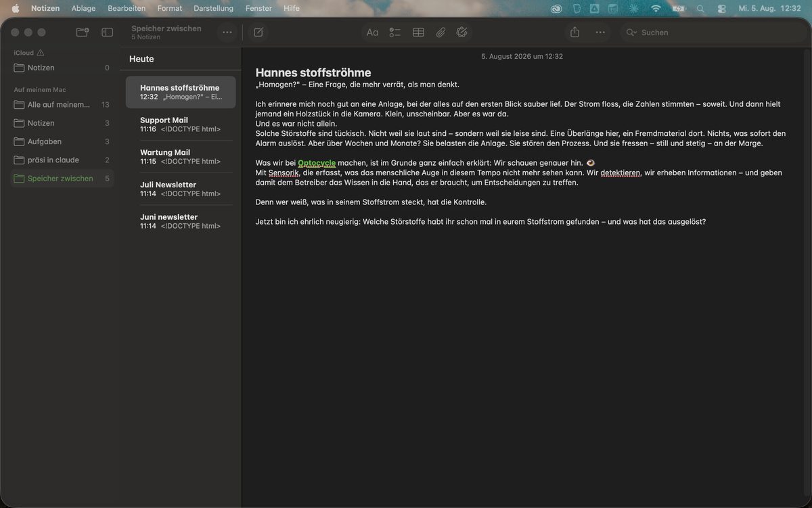This screenshot has width=812, height=508.
Task: Share the note with the share icon
Action: coord(574,32)
